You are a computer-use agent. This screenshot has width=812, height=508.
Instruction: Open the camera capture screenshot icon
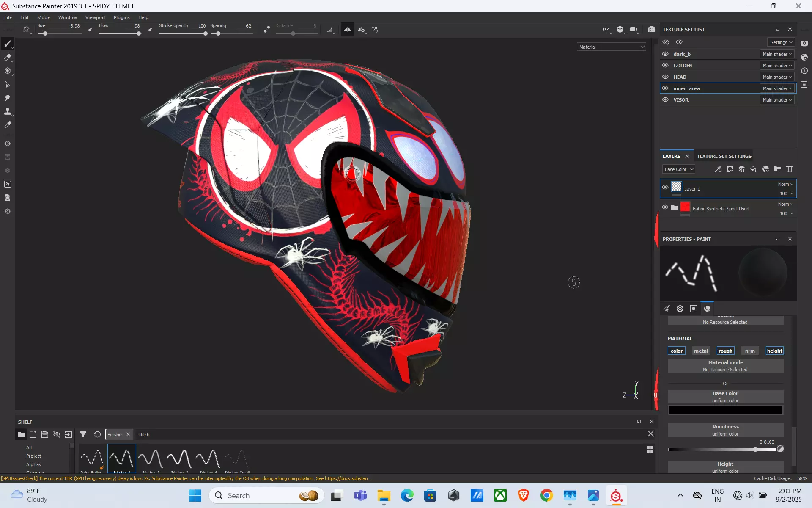[652, 30]
